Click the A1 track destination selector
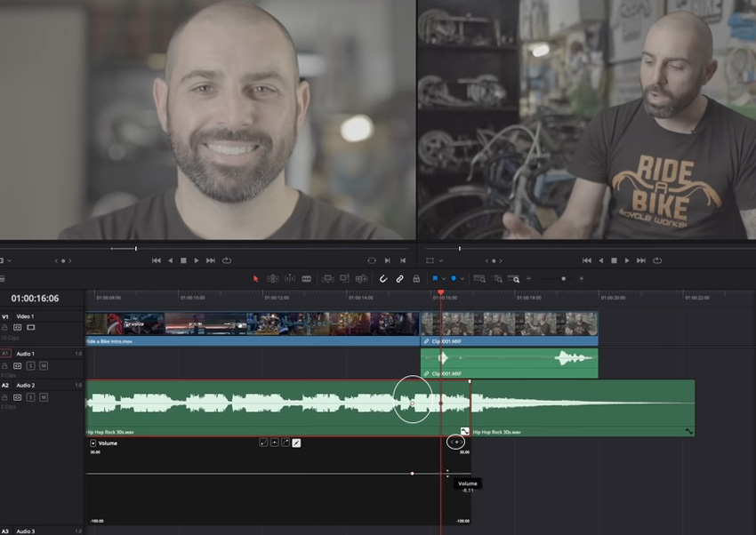 [5, 354]
